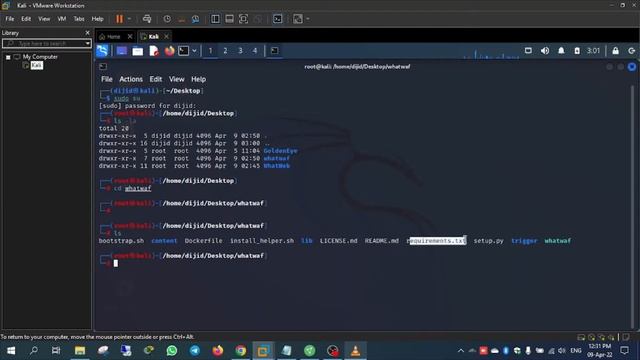The width and height of the screenshot is (640, 360).
Task: Open the terminal's Edit menu
Action: tap(156, 79)
